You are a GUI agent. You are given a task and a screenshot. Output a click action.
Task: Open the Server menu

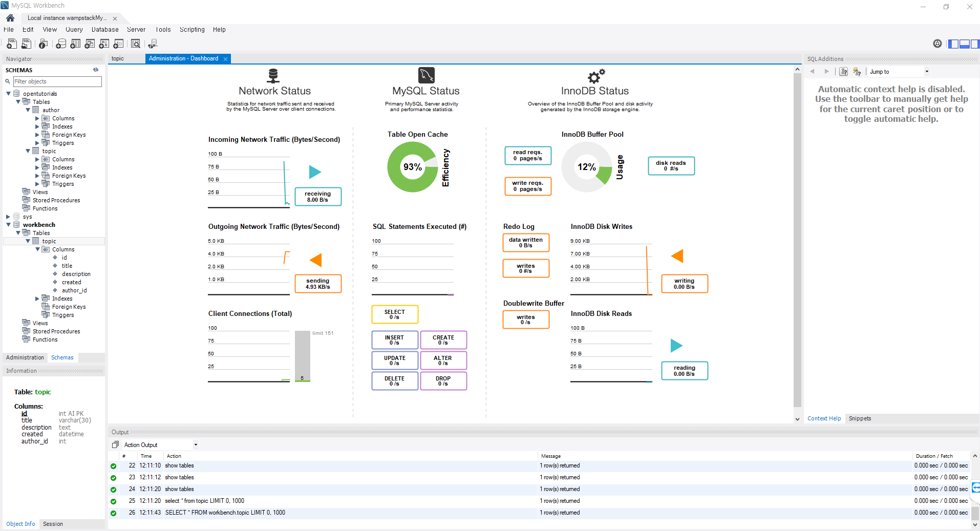tap(136, 30)
